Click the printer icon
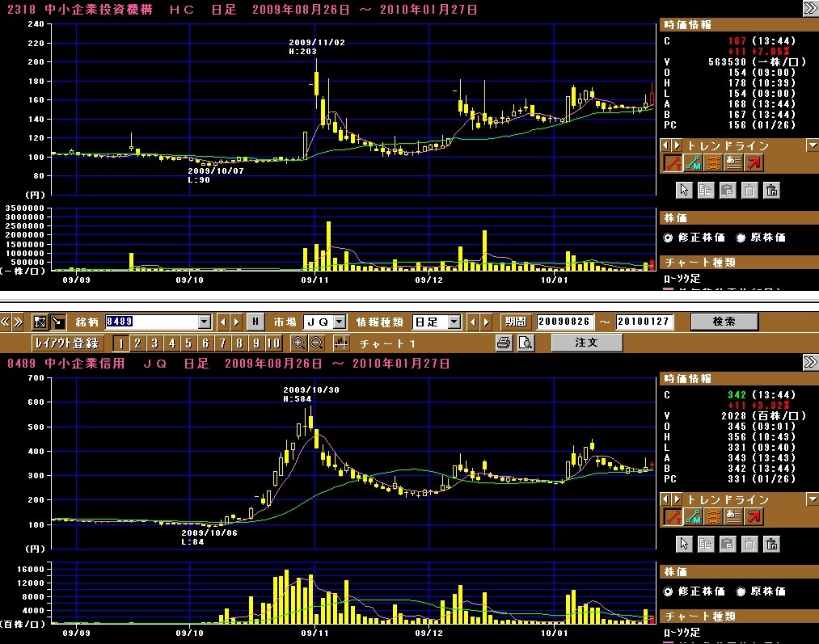819x644 pixels. click(x=504, y=343)
